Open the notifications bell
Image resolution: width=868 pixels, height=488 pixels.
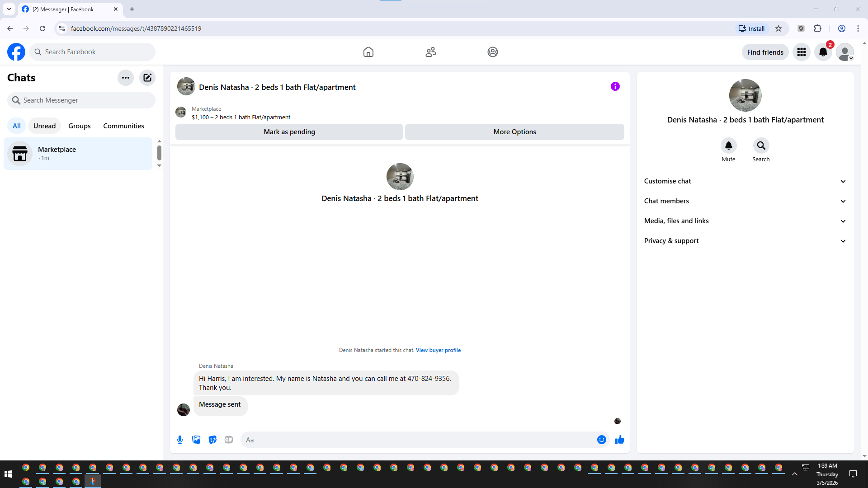(x=823, y=52)
